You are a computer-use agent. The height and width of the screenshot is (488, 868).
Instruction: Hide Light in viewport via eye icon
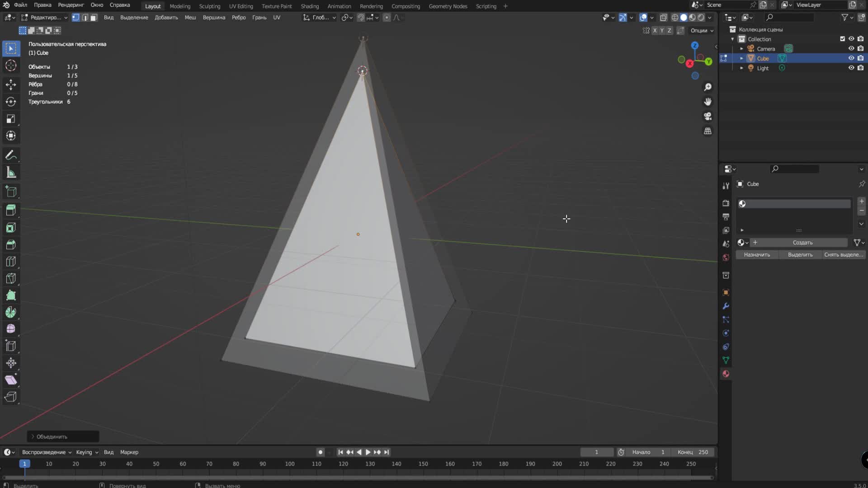[851, 68]
